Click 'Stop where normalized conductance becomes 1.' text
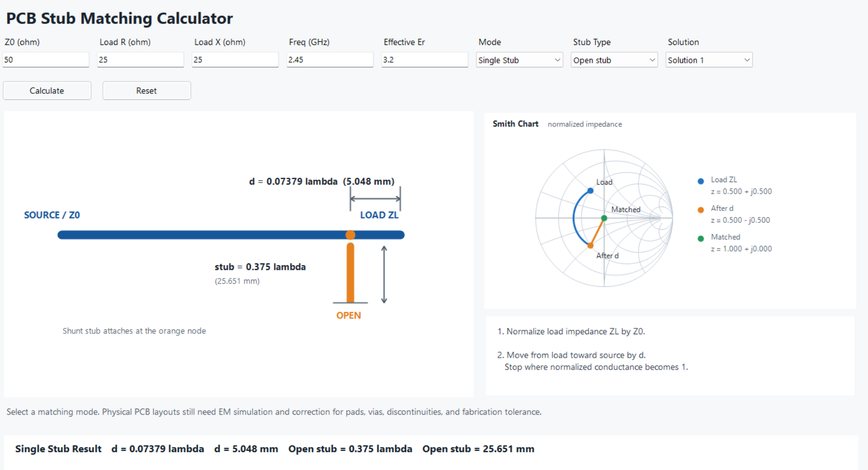The image size is (868, 470). click(x=596, y=367)
